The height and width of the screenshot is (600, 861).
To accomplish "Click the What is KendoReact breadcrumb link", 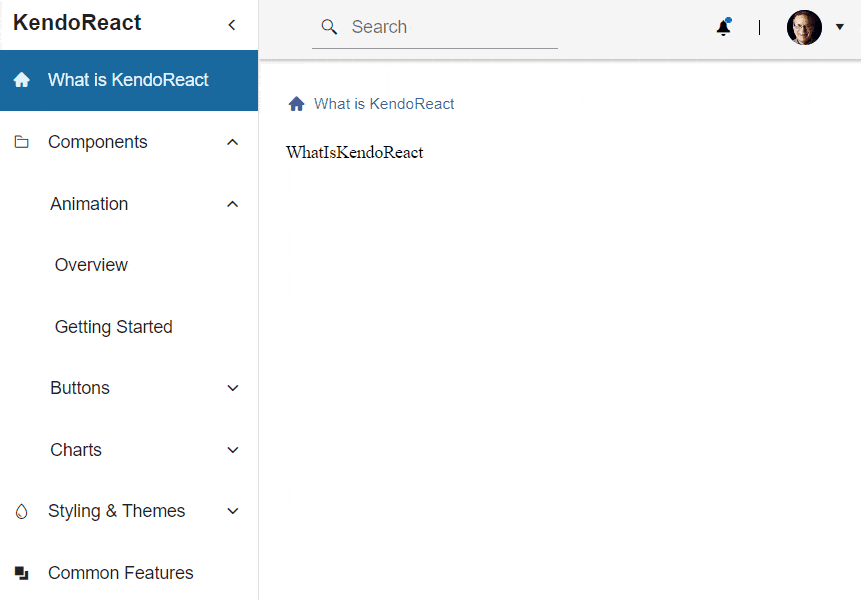I will coord(384,103).
